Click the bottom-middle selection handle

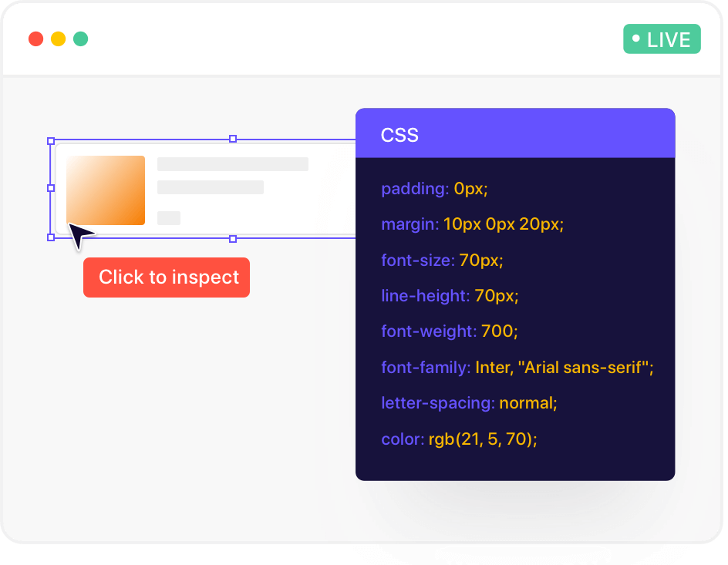[x=233, y=239]
